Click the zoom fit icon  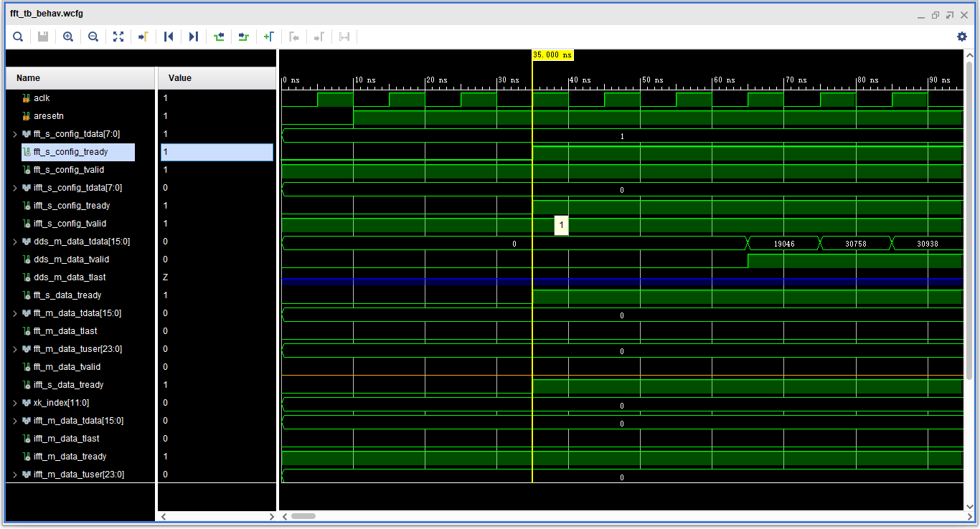[x=118, y=37]
